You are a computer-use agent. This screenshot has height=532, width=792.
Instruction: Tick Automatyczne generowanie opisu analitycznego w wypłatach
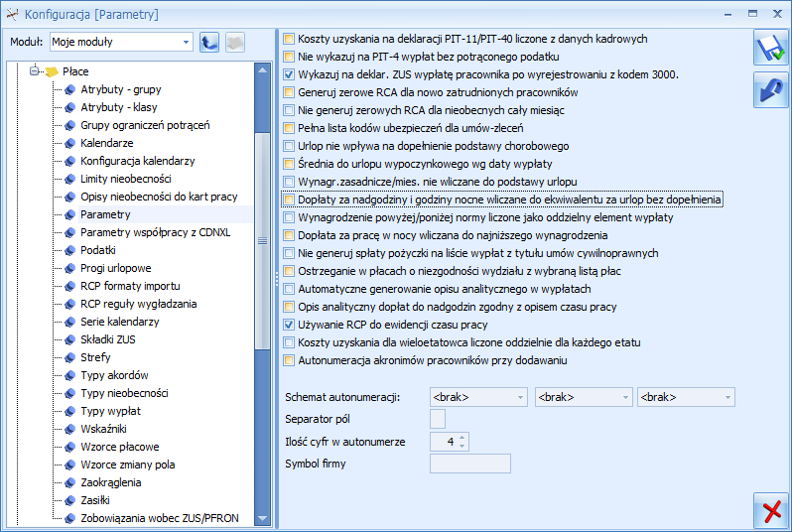[289, 289]
